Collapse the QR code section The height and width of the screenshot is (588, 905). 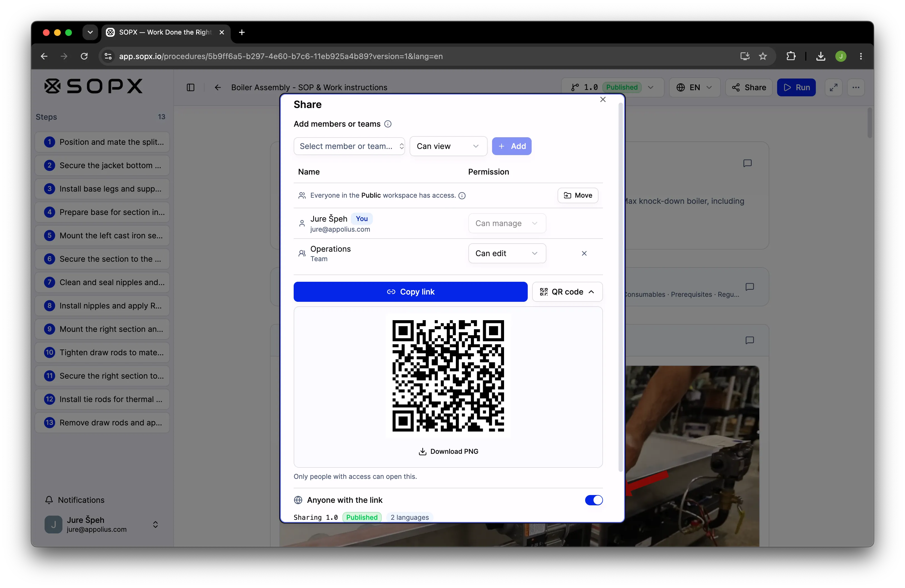click(x=567, y=292)
